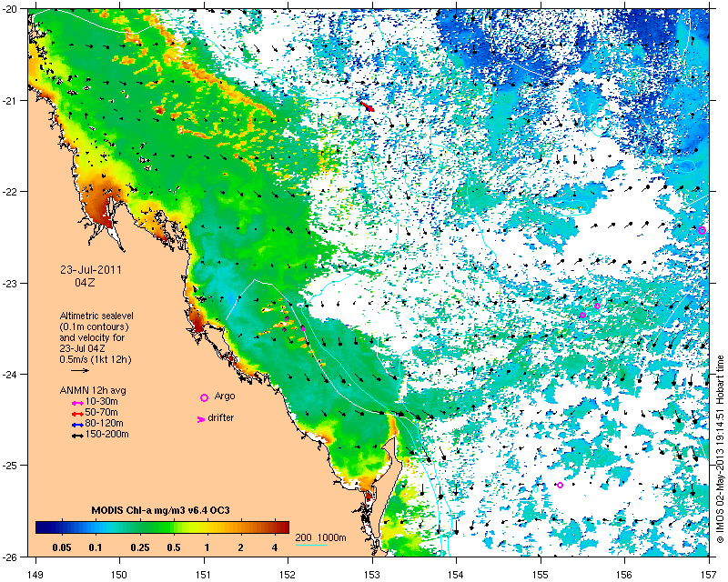Click the latitude axis label "-23"
The image size is (728, 582).
click(9, 283)
